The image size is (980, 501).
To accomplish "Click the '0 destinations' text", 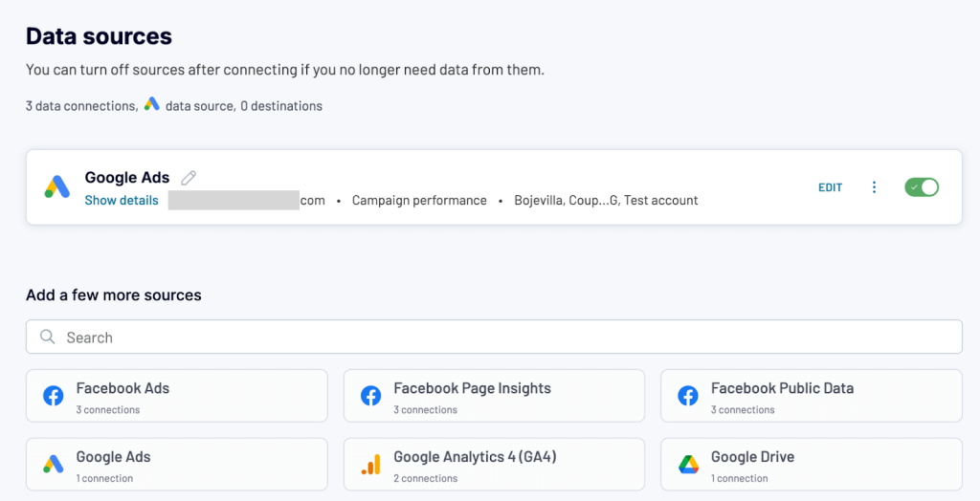I will [281, 106].
